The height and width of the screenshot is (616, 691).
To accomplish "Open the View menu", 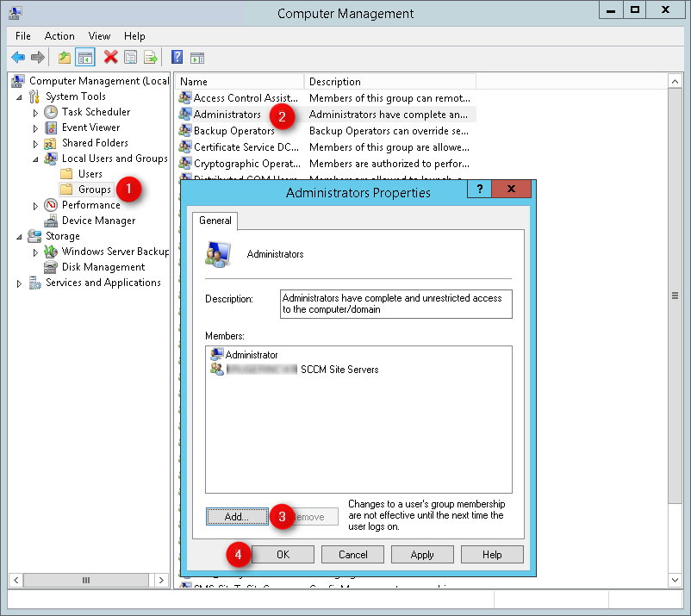I will click(x=99, y=36).
